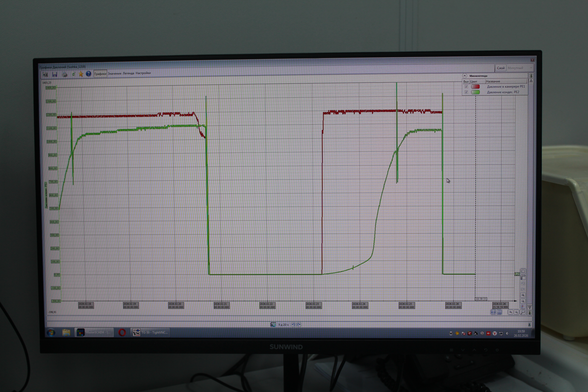Click the step-forward arrow after 9 д 20 ч
Viewport: 588px width, 392px height.
(x=299, y=325)
